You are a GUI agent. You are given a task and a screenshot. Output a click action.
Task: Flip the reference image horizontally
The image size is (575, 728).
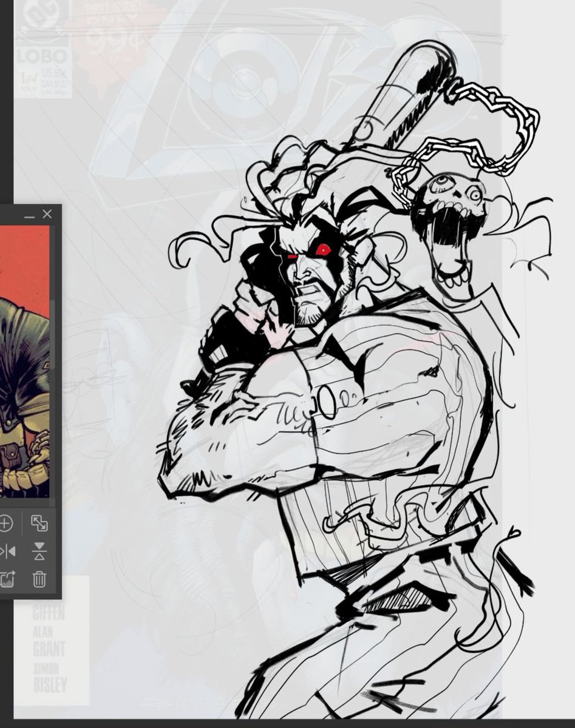(6, 551)
